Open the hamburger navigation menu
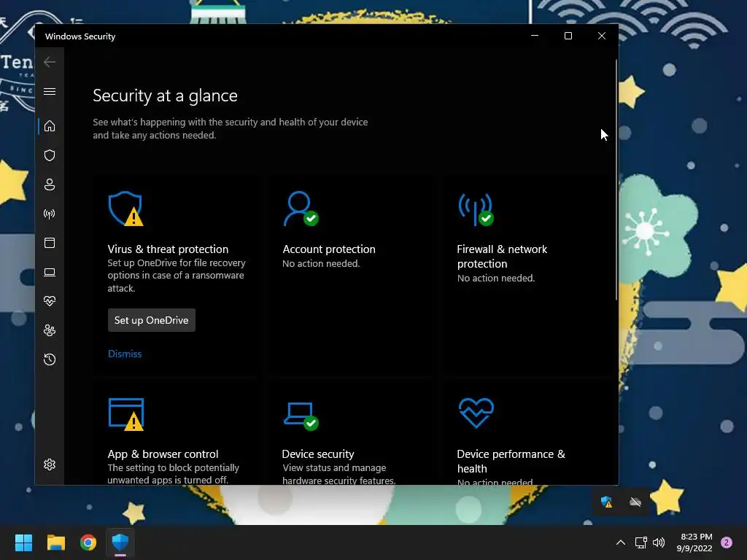 (50, 91)
